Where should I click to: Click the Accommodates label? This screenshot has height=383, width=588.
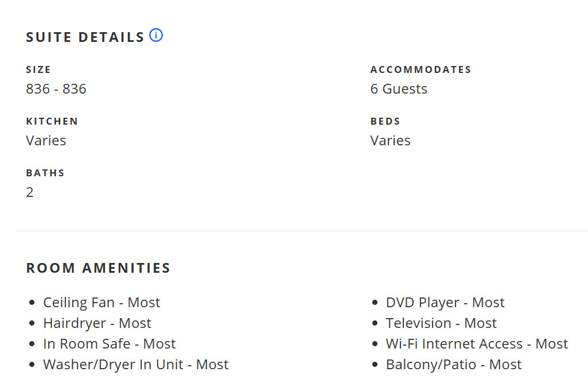420,69
